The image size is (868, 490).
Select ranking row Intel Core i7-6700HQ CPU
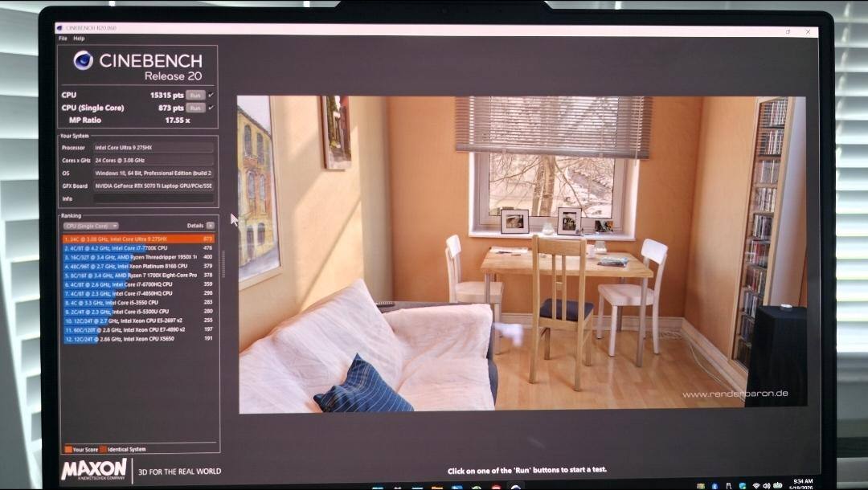[138, 284]
